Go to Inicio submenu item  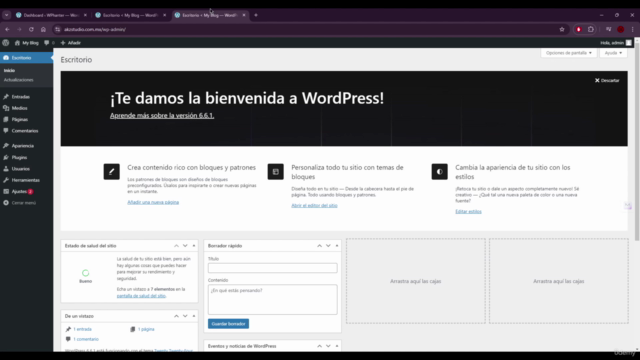coord(9,71)
